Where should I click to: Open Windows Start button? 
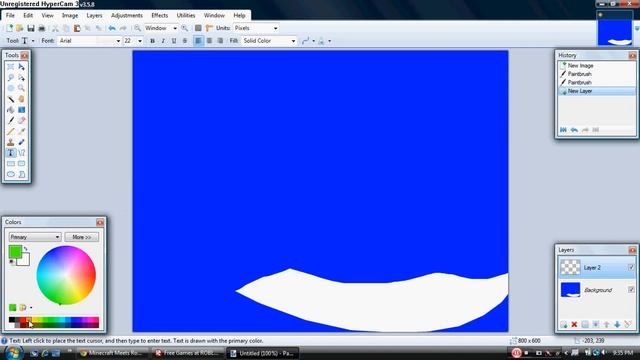(x=13, y=352)
